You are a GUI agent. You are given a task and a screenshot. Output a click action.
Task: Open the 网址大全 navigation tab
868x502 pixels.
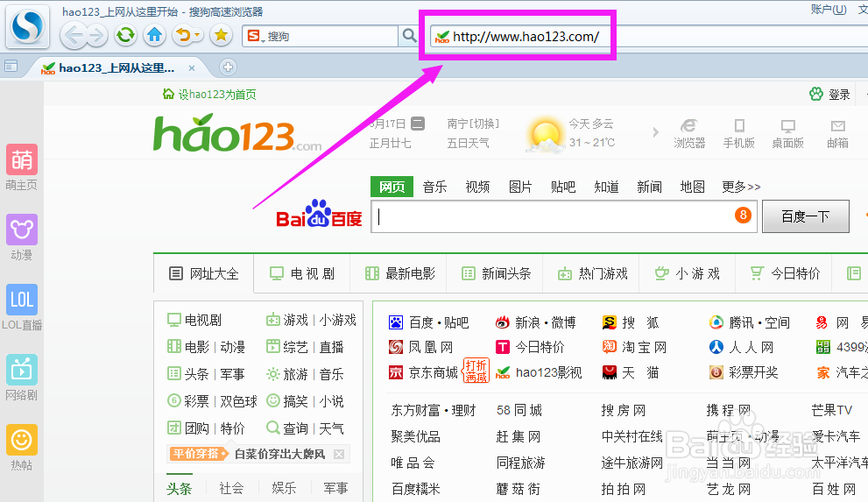[204, 273]
